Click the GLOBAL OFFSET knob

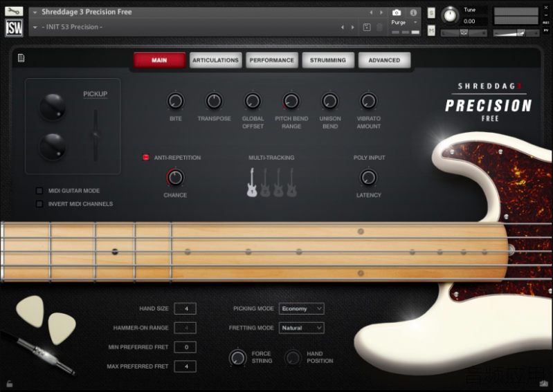[253, 101]
